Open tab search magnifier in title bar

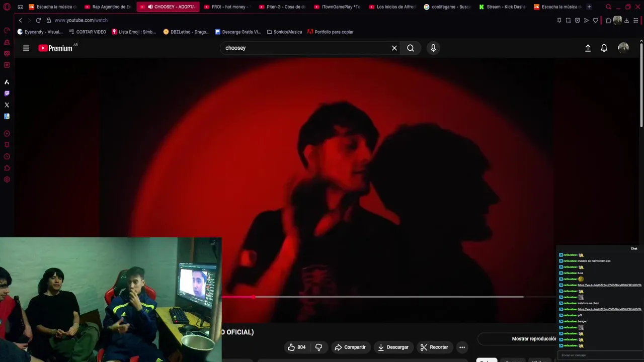pos(608,7)
